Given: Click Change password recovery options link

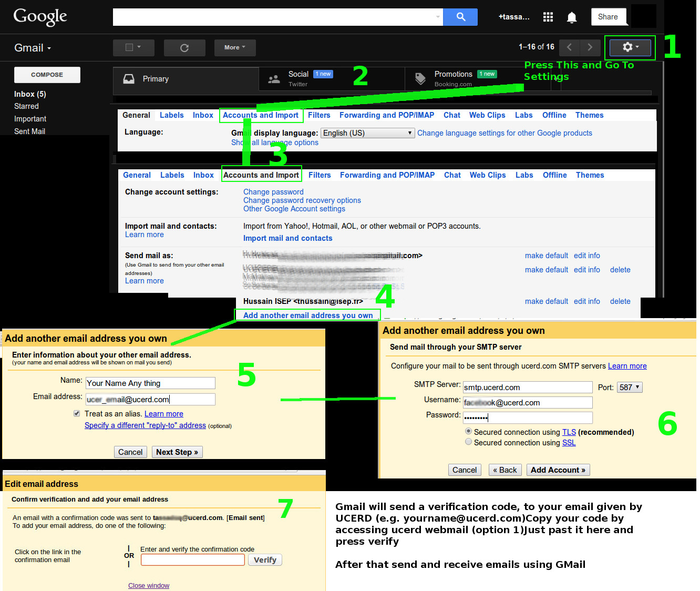Looking at the screenshot, I should coord(302,200).
